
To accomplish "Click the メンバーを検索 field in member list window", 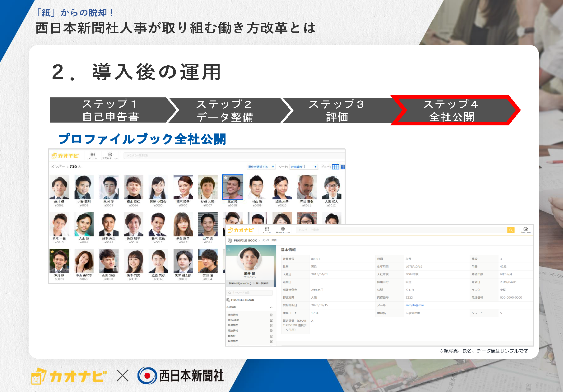I will (x=234, y=155).
